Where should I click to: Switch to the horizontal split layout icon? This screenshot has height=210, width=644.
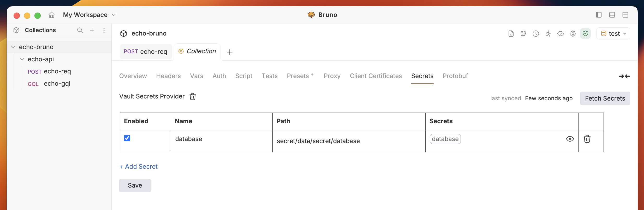[625, 15]
